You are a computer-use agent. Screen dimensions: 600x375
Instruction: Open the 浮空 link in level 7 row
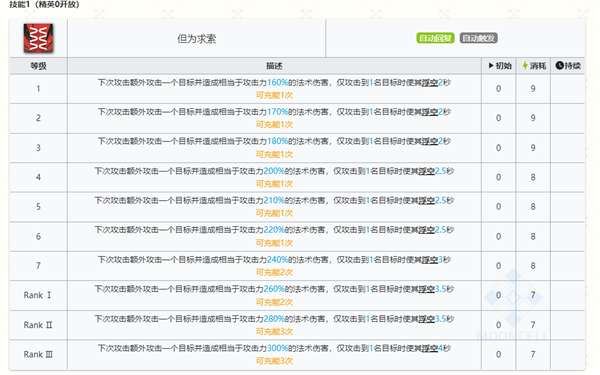coord(430,259)
